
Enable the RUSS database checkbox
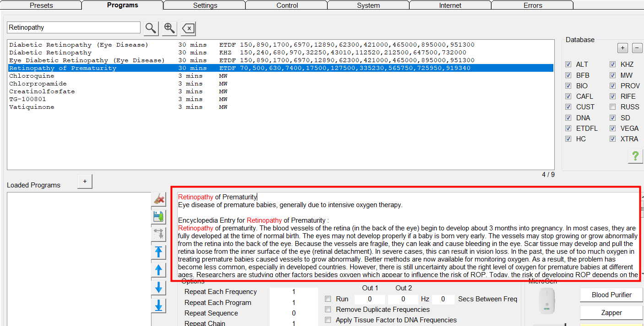click(613, 107)
